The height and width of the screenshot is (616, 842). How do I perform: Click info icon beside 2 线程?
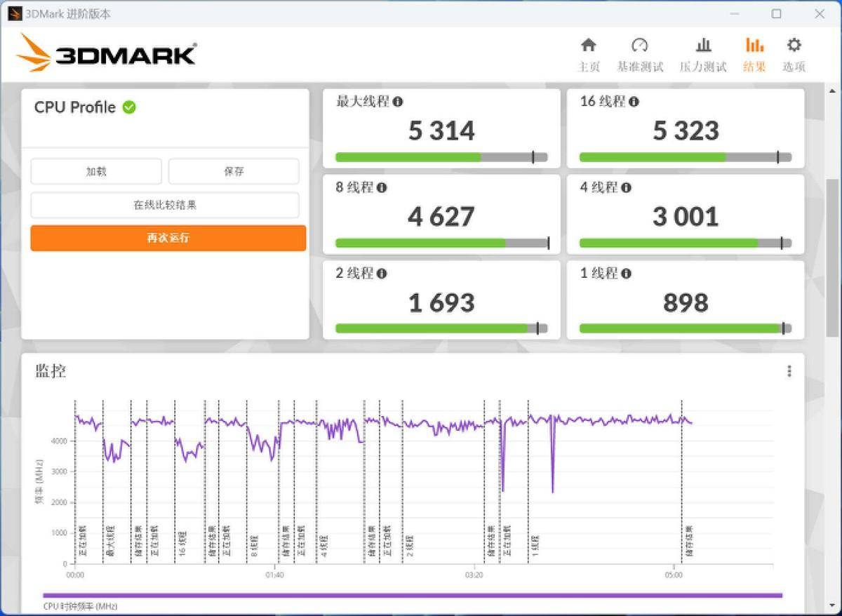pos(382,274)
